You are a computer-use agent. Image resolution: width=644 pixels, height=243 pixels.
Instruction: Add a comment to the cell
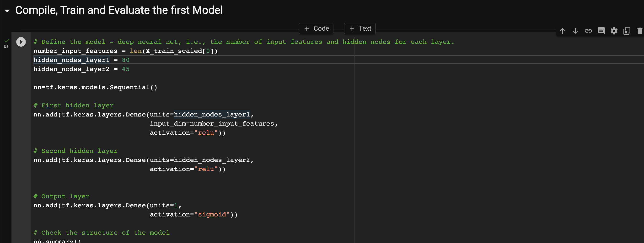tap(601, 31)
